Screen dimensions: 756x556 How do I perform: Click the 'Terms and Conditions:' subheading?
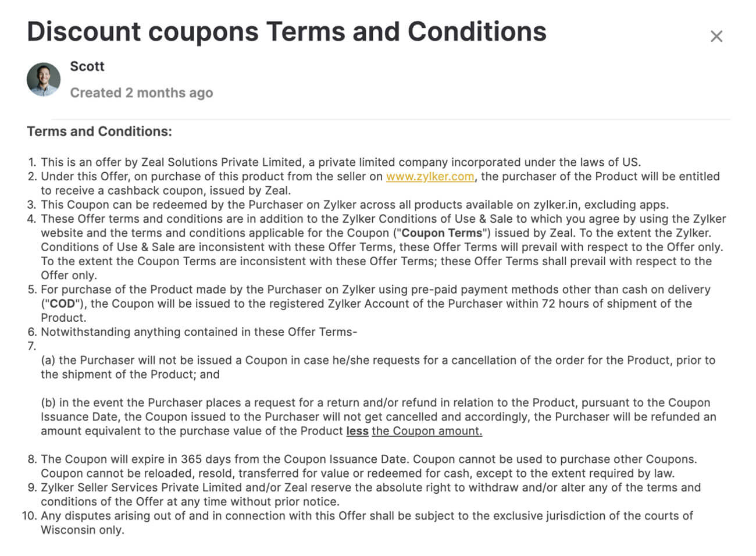pos(99,131)
